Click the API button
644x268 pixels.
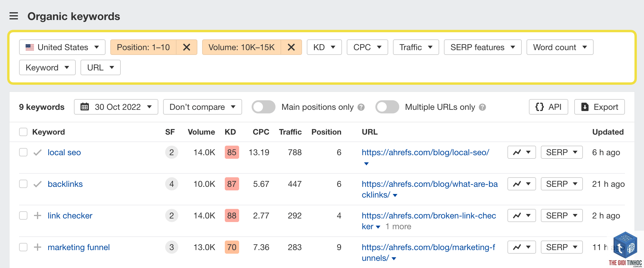pos(549,107)
